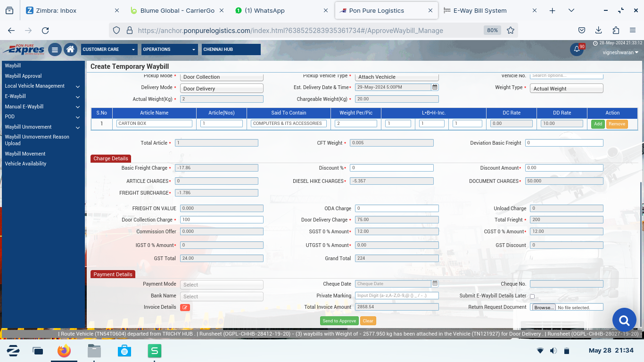Open the Cheque Date calendar icon
Screen dimensions: 644x362
click(x=435, y=284)
